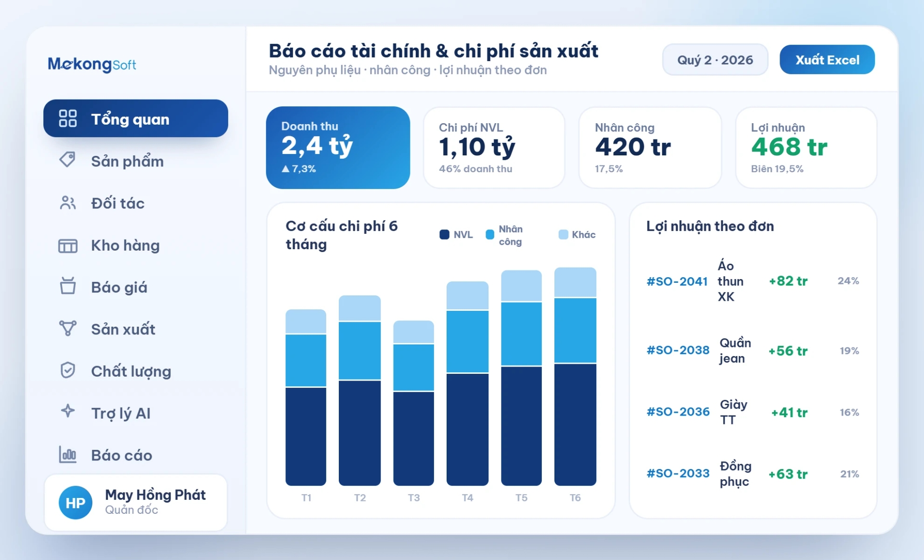Click the Áo thun XK product name
Viewport: 924px width, 560px height.
click(x=731, y=281)
